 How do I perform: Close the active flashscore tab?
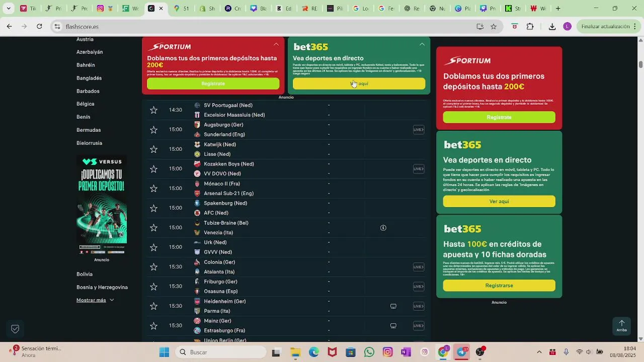(x=161, y=9)
